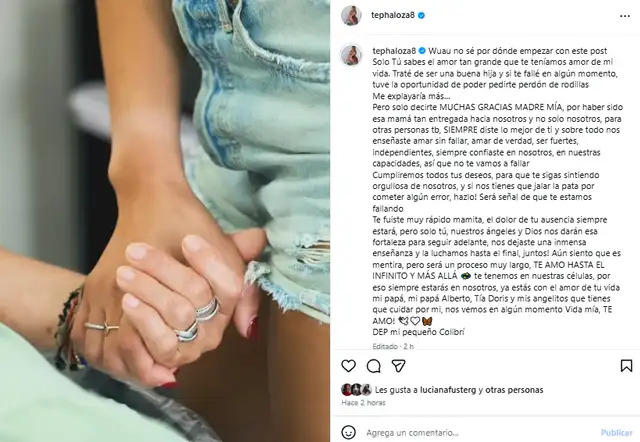Click the Hace 2 horas timestamp
The width and height of the screenshot is (640, 442).
363,402
